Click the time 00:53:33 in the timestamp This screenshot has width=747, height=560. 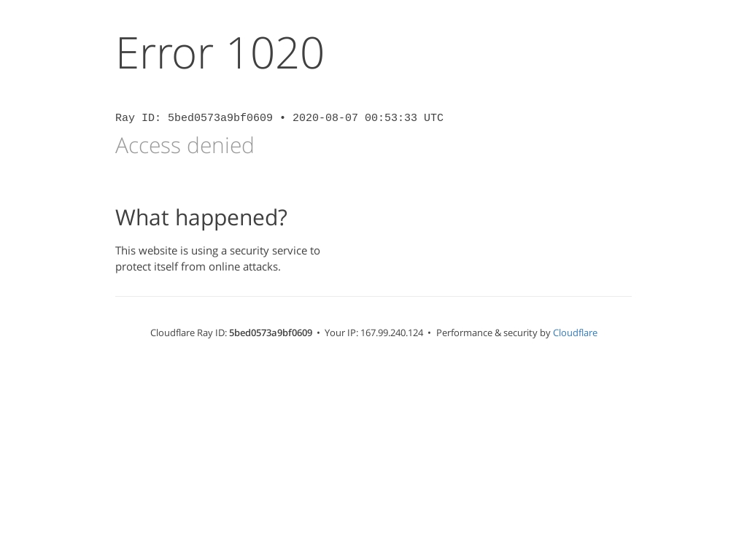pyautogui.click(x=391, y=118)
